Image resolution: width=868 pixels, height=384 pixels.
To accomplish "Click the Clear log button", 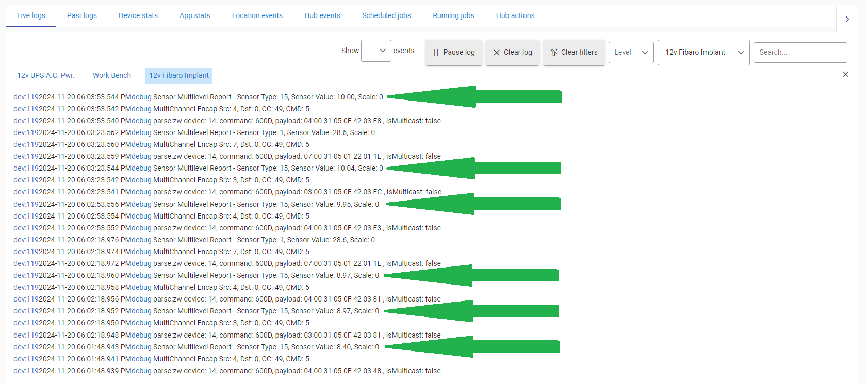I will point(513,52).
